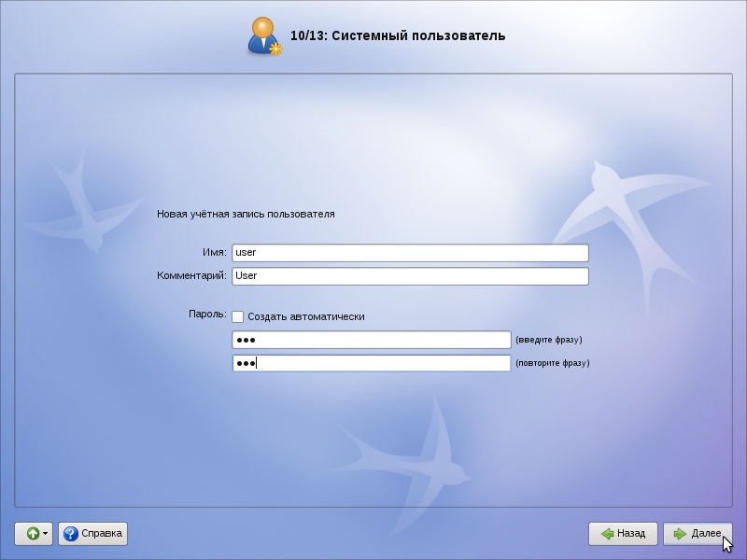Click the "Комментарий:" label

[x=191, y=275]
